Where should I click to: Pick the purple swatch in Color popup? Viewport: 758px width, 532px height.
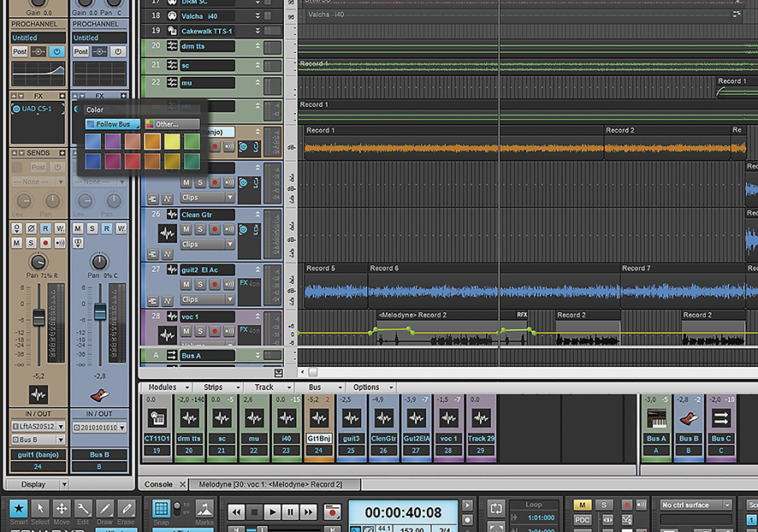113,141
